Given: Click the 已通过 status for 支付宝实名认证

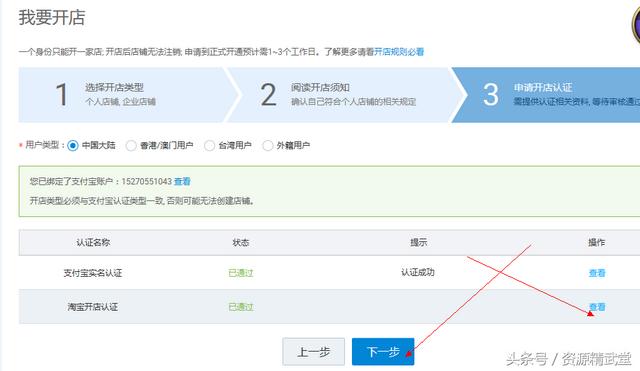Looking at the screenshot, I should tap(241, 273).
